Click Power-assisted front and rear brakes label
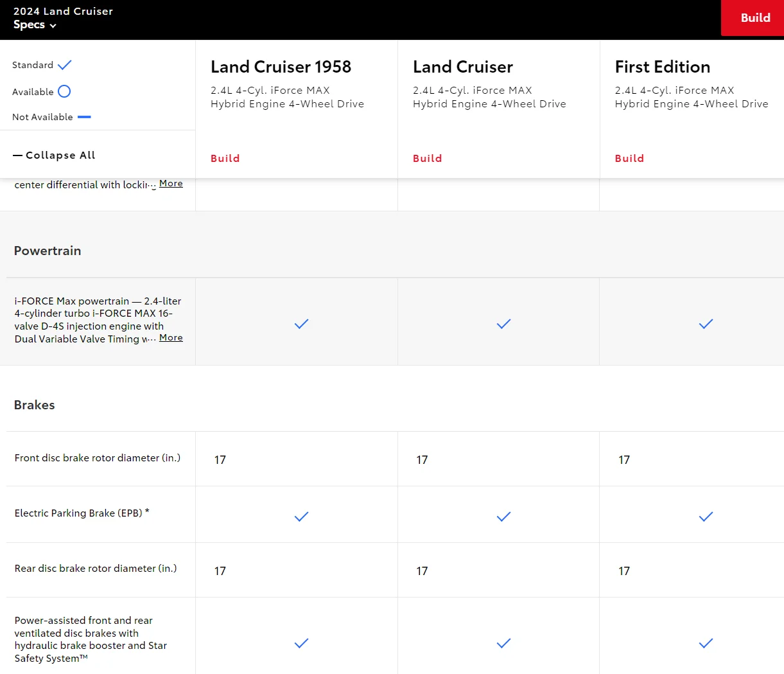Image resolution: width=784 pixels, height=674 pixels. click(91, 639)
